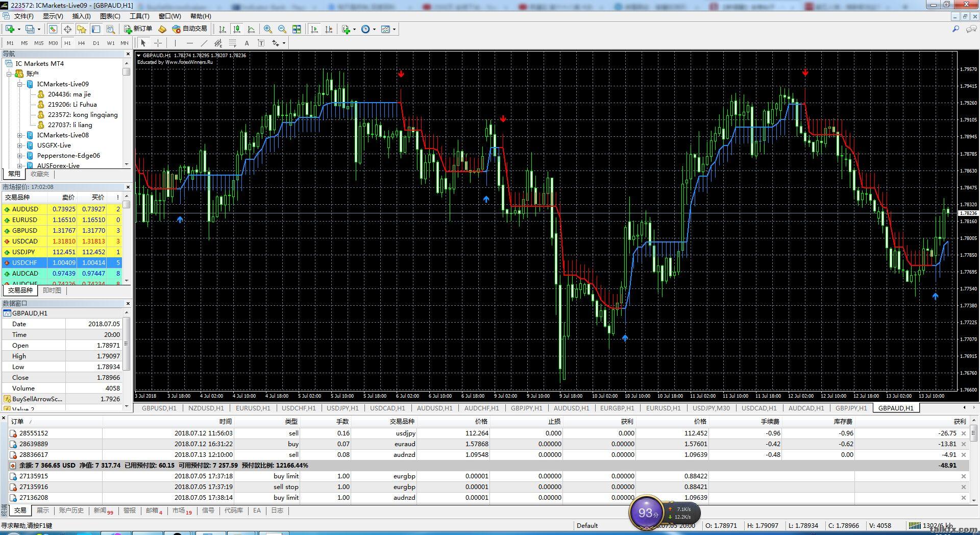Switch Navigator to the 收藏夹 tab
The image size is (980, 535).
click(40, 174)
